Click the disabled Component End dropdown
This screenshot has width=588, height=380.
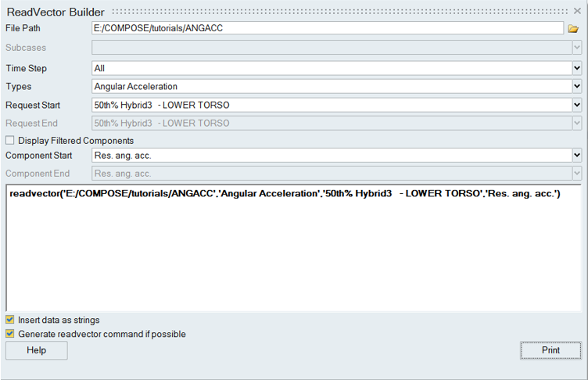pyautogui.click(x=336, y=174)
